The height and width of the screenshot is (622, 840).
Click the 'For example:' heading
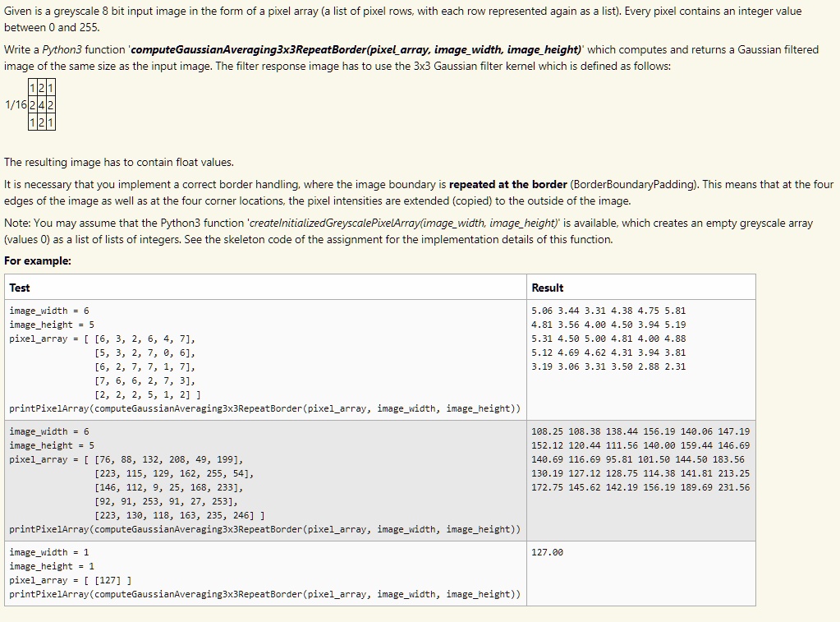(x=38, y=261)
